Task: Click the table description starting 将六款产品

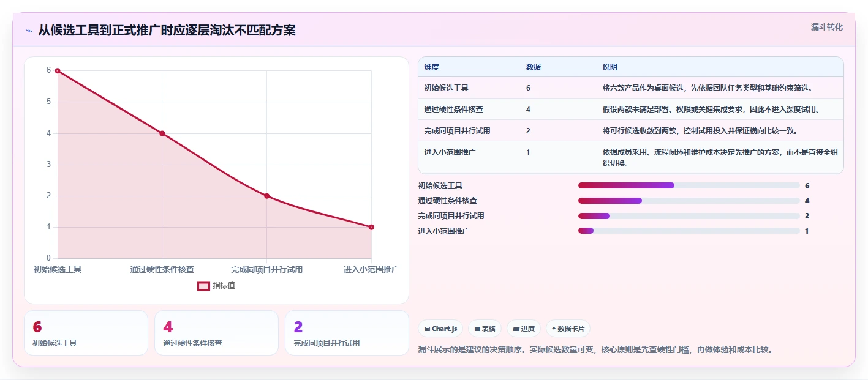Action: (707, 88)
